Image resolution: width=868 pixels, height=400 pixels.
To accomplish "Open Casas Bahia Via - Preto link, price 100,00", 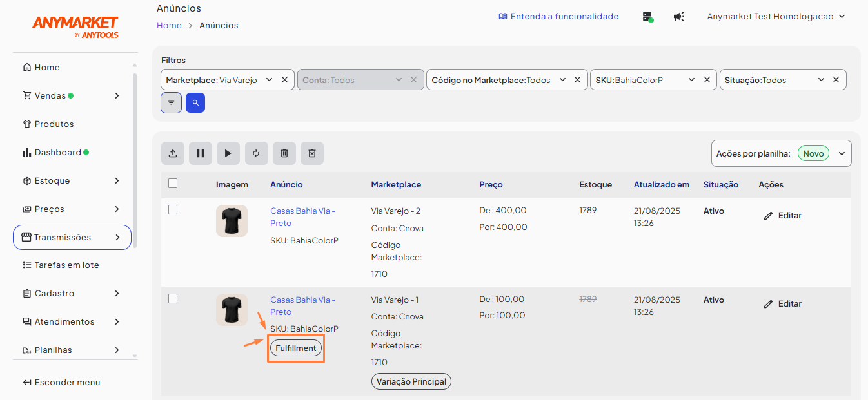I will click(x=303, y=306).
